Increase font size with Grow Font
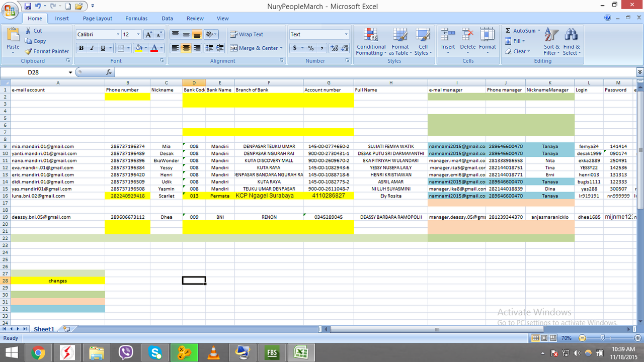The height and width of the screenshot is (362, 644). coord(148,35)
